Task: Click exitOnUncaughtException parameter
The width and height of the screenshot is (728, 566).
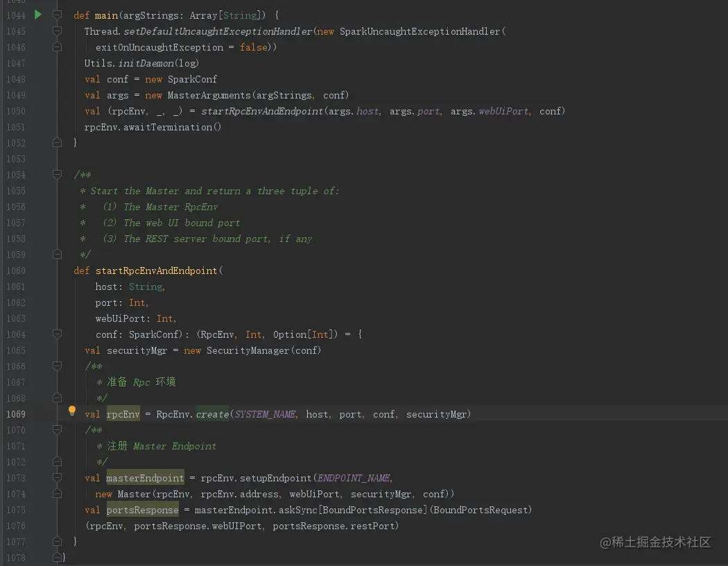Action: click(x=159, y=47)
